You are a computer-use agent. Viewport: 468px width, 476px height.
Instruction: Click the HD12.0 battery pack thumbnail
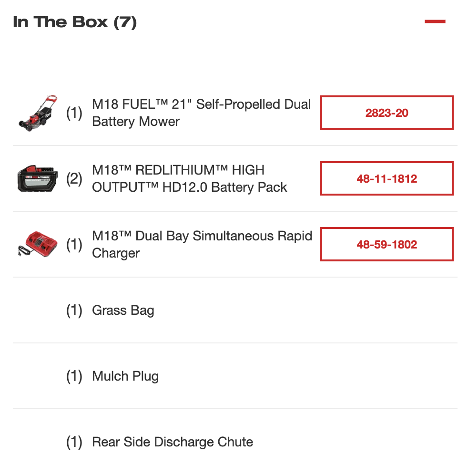[x=38, y=178]
